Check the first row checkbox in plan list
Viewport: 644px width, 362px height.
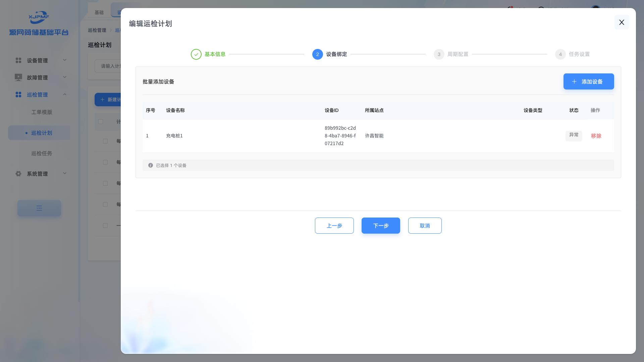point(105,141)
